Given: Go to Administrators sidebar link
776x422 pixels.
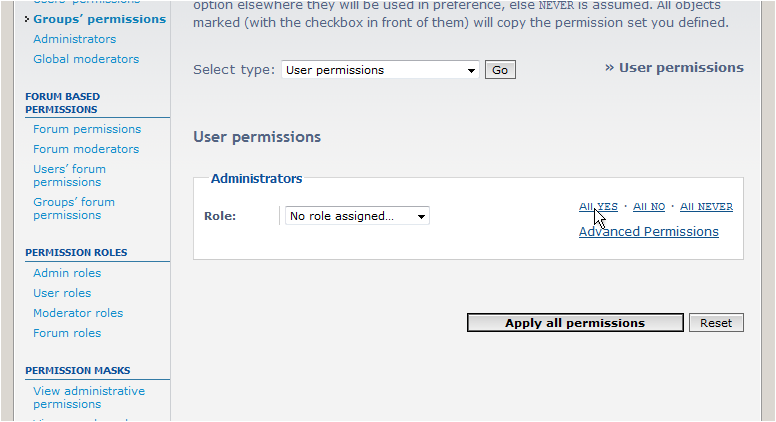Looking at the screenshot, I should pos(74,39).
